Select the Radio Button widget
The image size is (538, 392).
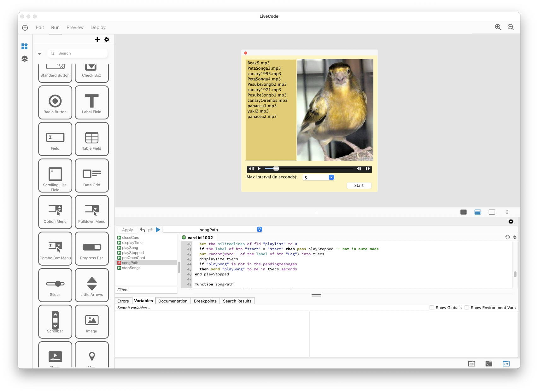(55, 103)
